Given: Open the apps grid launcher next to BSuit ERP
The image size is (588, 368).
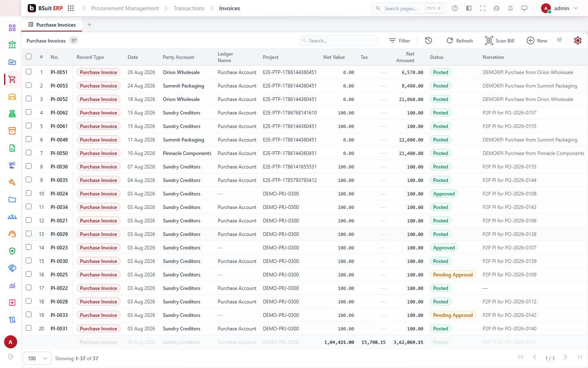Looking at the screenshot, I should [71, 8].
